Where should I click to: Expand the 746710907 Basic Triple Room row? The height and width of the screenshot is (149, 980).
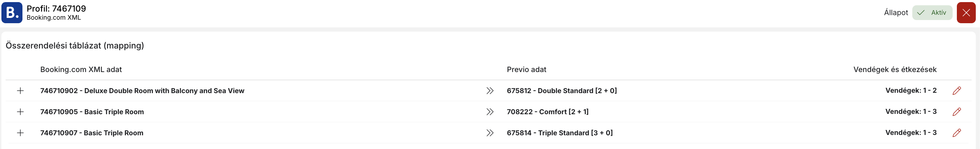click(x=21, y=132)
